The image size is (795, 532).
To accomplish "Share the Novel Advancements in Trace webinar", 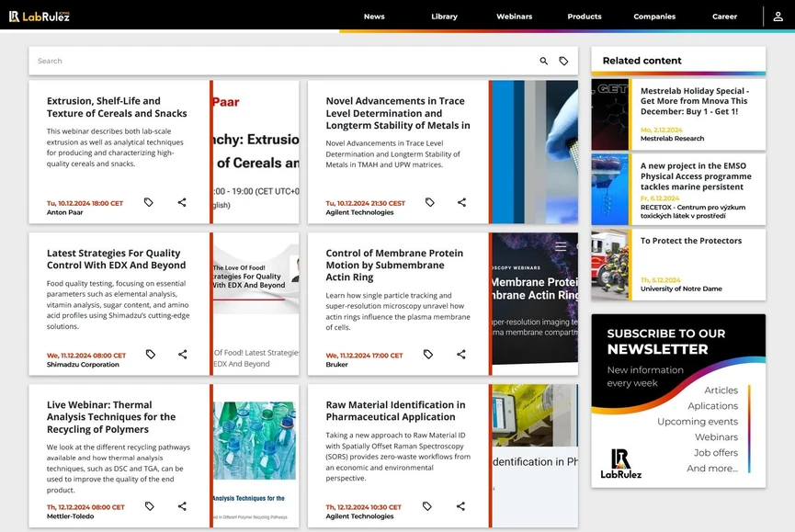I will (x=461, y=202).
